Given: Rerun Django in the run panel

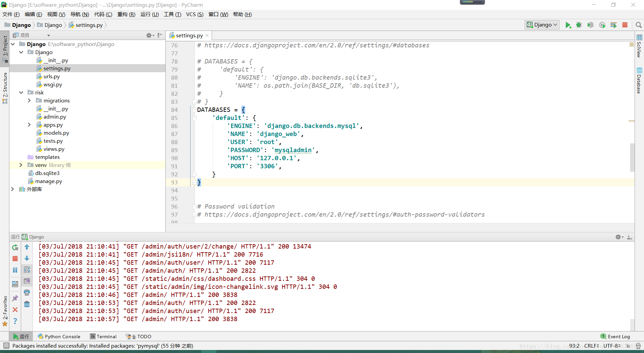Looking at the screenshot, I should pyautogui.click(x=15, y=248).
